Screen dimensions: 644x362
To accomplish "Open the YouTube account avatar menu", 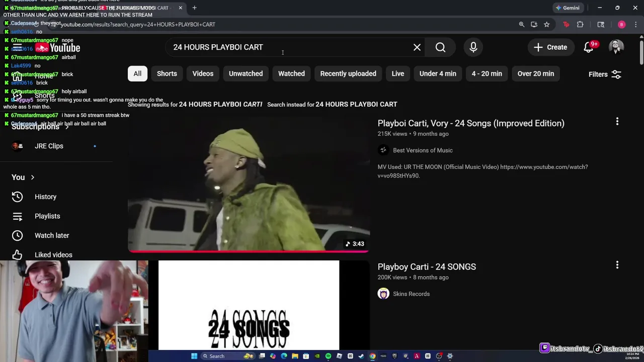I will pos(616,47).
